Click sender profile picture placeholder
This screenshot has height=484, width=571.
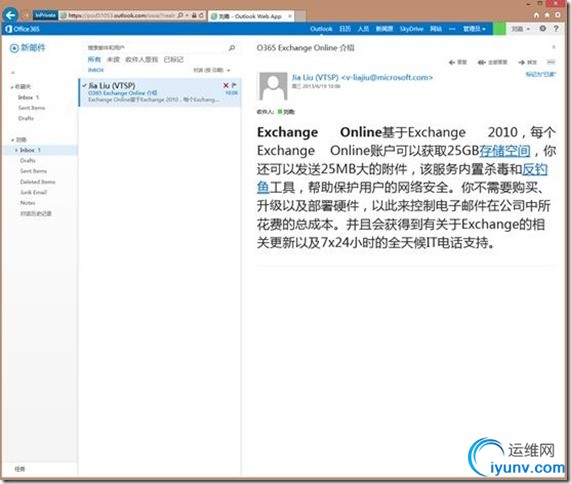pos(273,86)
